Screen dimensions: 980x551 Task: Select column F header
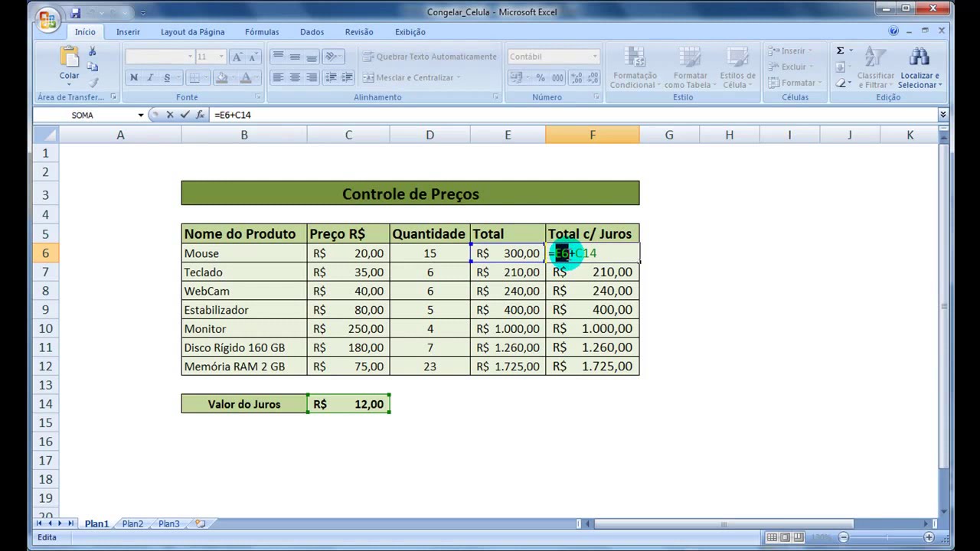592,135
